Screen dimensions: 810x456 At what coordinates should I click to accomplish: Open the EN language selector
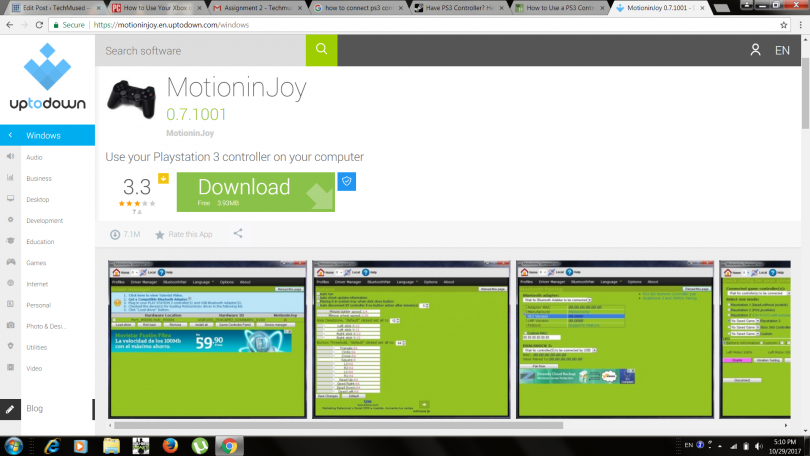(x=782, y=50)
